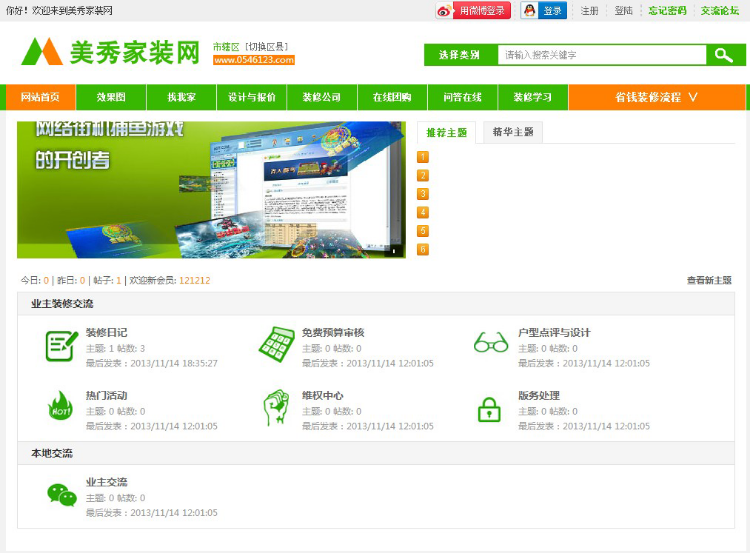Click the Weibo logo icon
The image size is (750, 553).
click(x=444, y=11)
